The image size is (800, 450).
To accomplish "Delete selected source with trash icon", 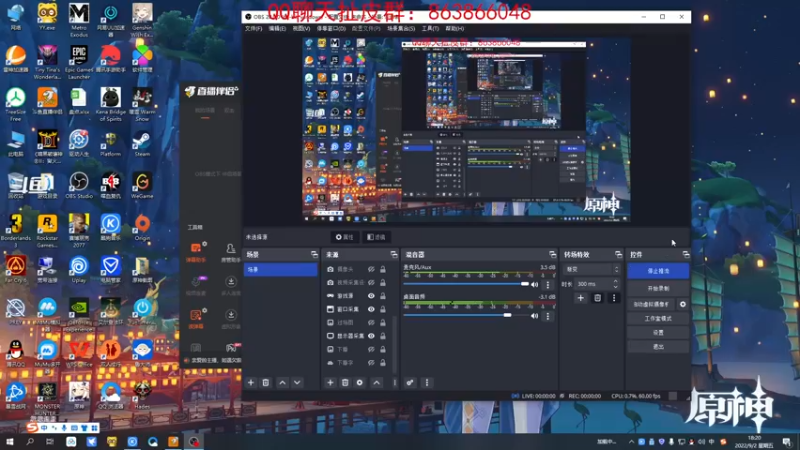I will (345, 383).
